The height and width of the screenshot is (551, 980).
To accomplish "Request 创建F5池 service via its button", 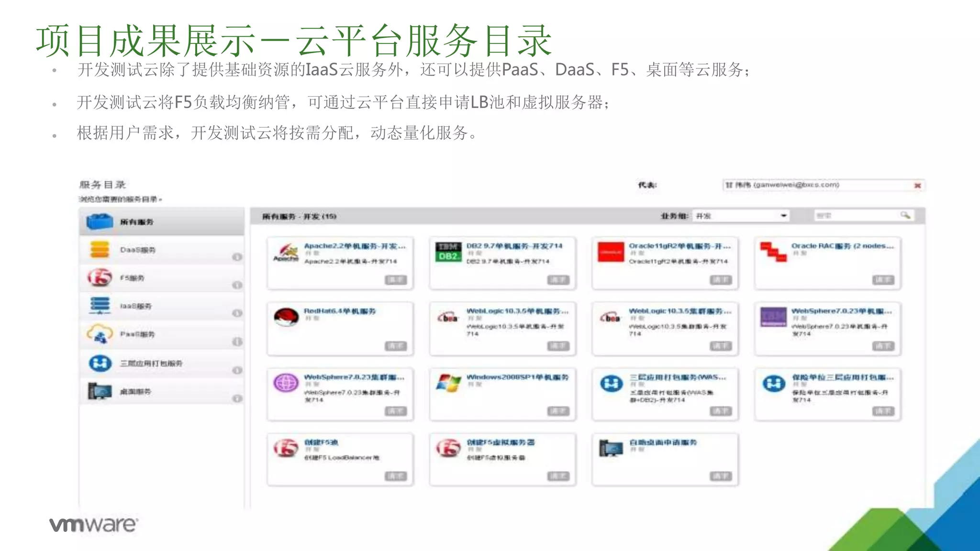I will 396,476.
